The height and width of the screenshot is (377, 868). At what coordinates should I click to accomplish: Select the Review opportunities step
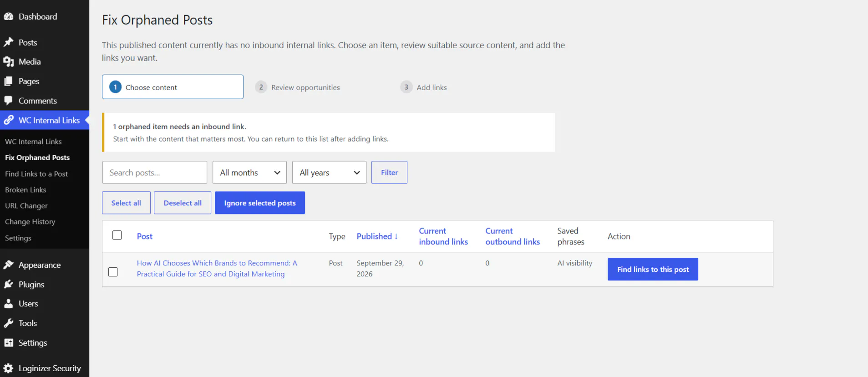pos(298,87)
